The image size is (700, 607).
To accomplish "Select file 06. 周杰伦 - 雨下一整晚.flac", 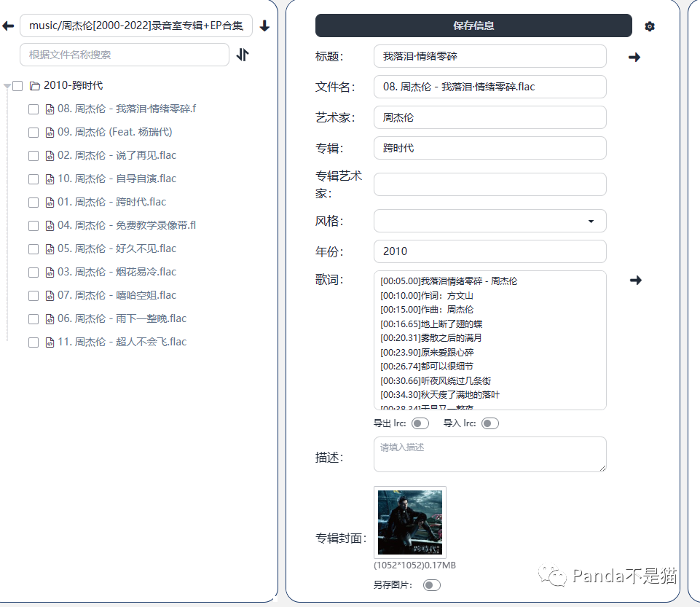I will 122,319.
